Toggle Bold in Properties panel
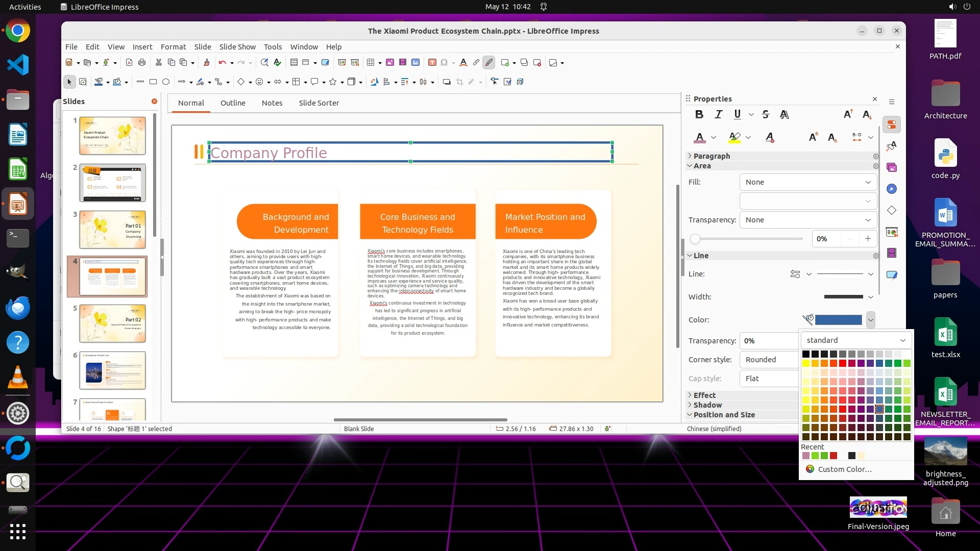980x551 pixels. 699,114
